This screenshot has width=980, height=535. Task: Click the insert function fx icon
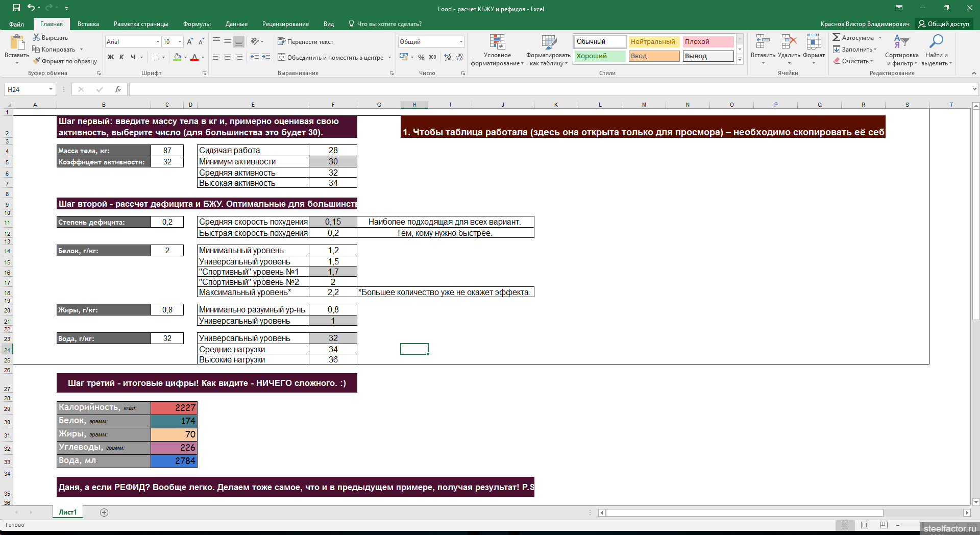pos(117,89)
